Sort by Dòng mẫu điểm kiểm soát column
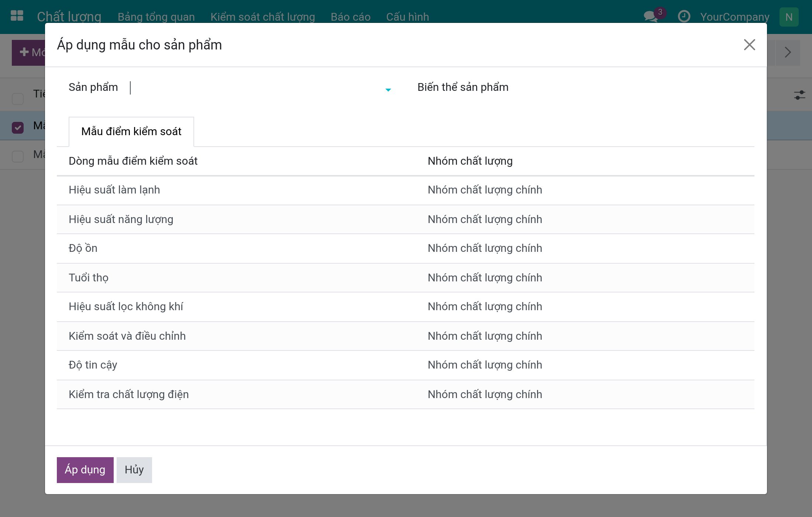The width and height of the screenshot is (812, 517). click(x=133, y=161)
